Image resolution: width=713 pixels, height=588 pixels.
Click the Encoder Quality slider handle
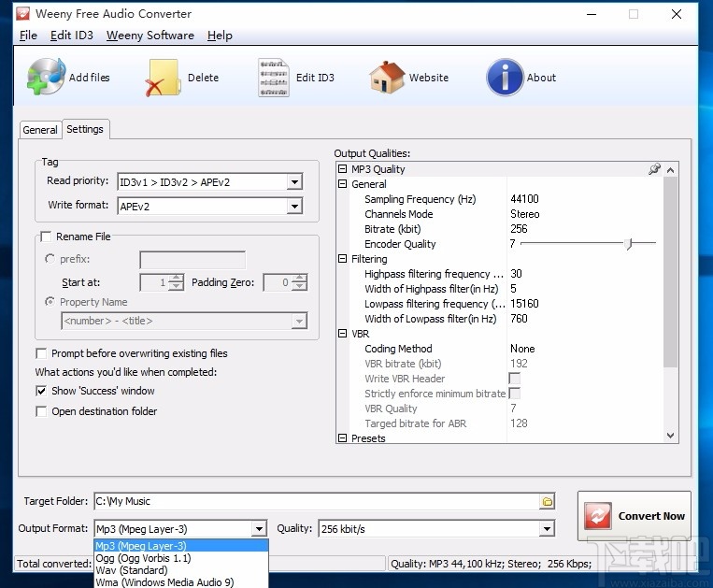629,244
